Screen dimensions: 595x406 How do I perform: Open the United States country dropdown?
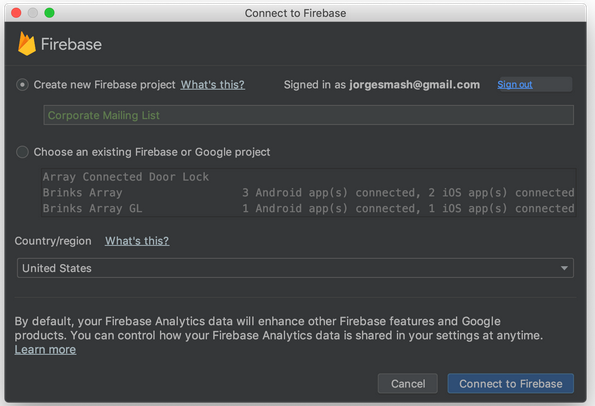click(x=295, y=268)
